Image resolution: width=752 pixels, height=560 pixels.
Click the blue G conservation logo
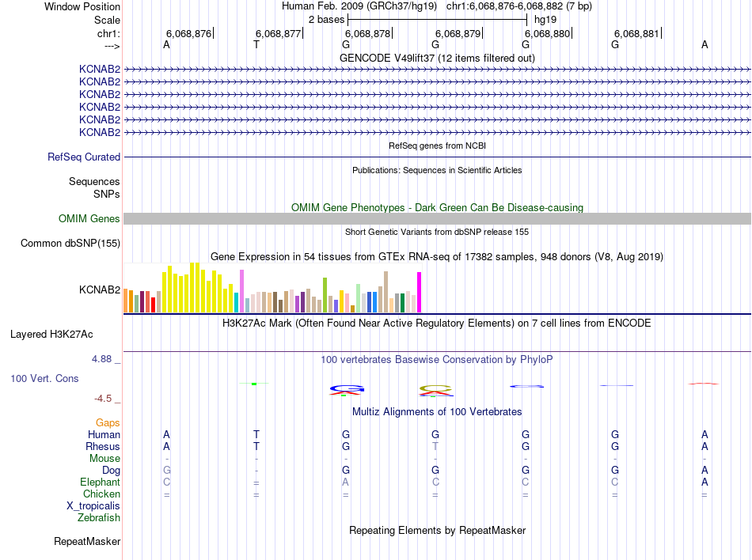pos(346,389)
